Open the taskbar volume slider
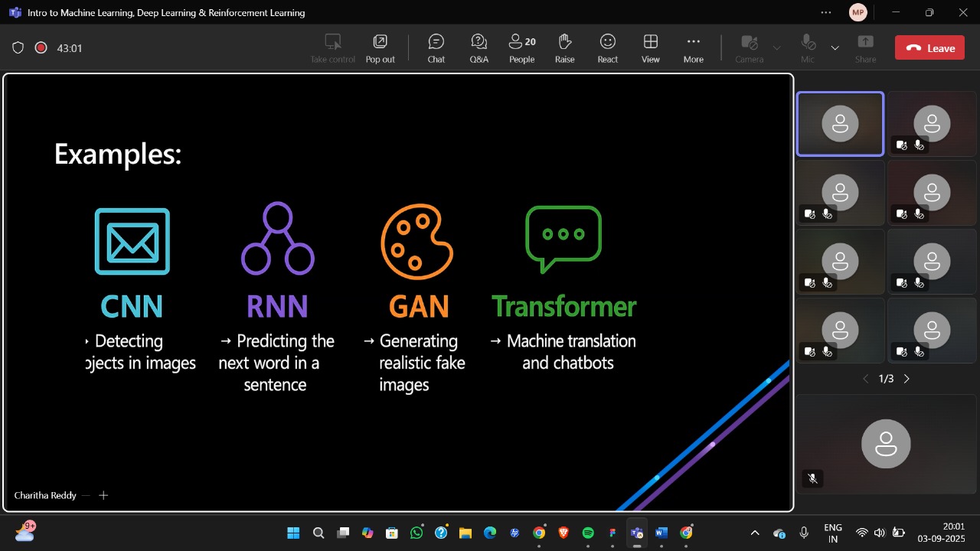The image size is (980, 551). click(x=879, y=533)
